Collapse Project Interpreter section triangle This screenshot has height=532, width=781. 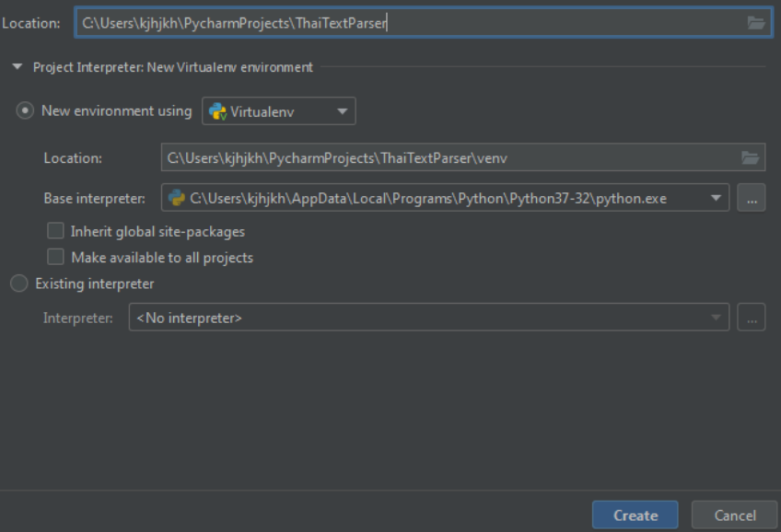[17, 66]
